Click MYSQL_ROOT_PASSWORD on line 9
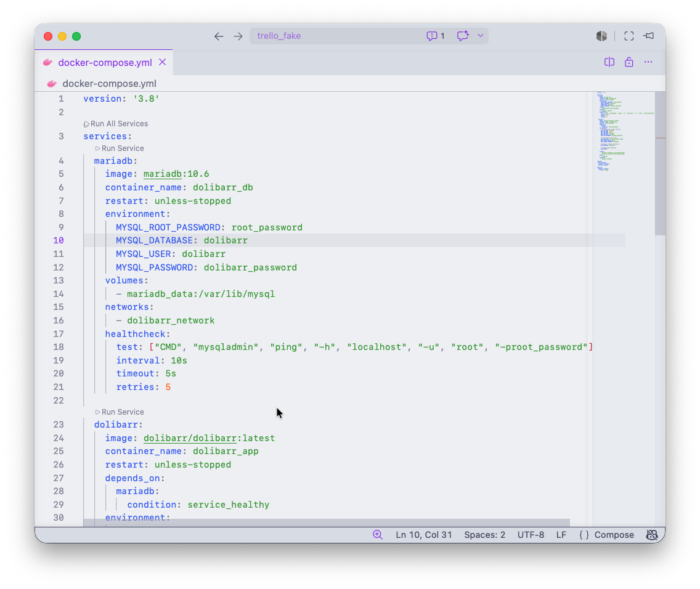Image resolution: width=700 pixels, height=589 pixels. (x=168, y=227)
